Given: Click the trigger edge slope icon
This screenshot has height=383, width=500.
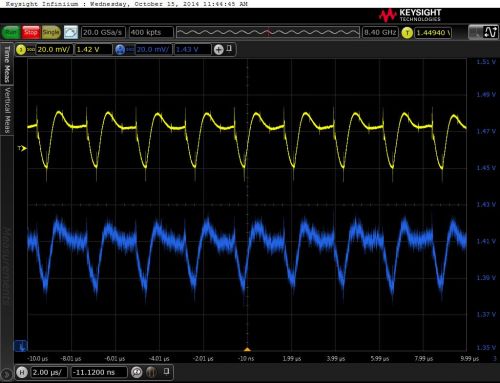Looking at the screenshot, I should coord(490,32).
